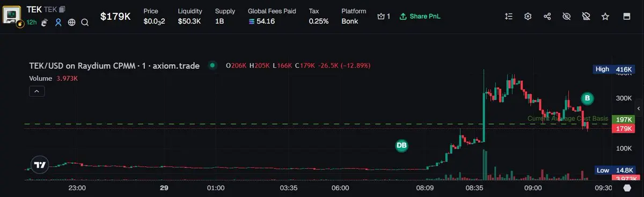
Task: Toggle the crossed-out chef hat blacklist icon
Action: (586, 17)
